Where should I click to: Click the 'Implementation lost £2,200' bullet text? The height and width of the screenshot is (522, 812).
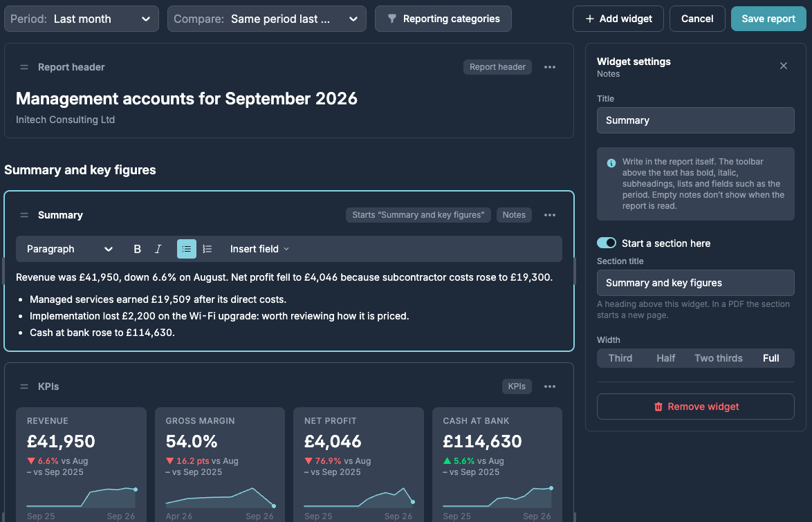tap(219, 316)
